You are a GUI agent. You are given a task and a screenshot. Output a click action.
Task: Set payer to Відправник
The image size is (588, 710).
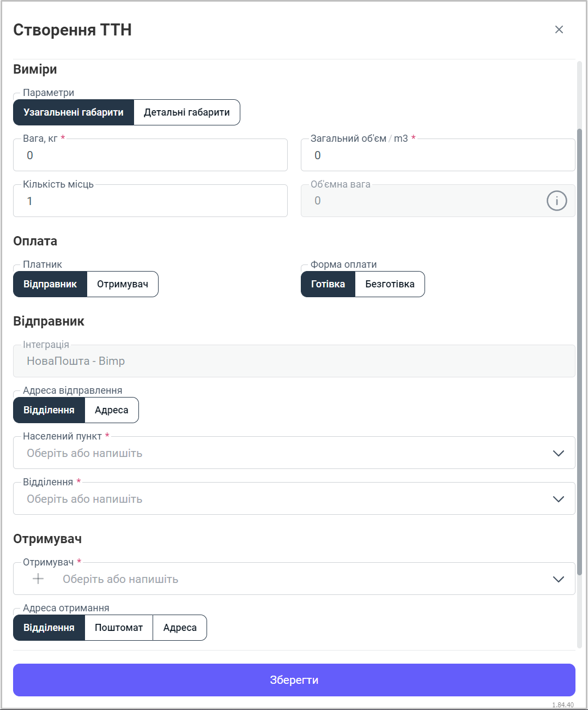pyautogui.click(x=50, y=284)
